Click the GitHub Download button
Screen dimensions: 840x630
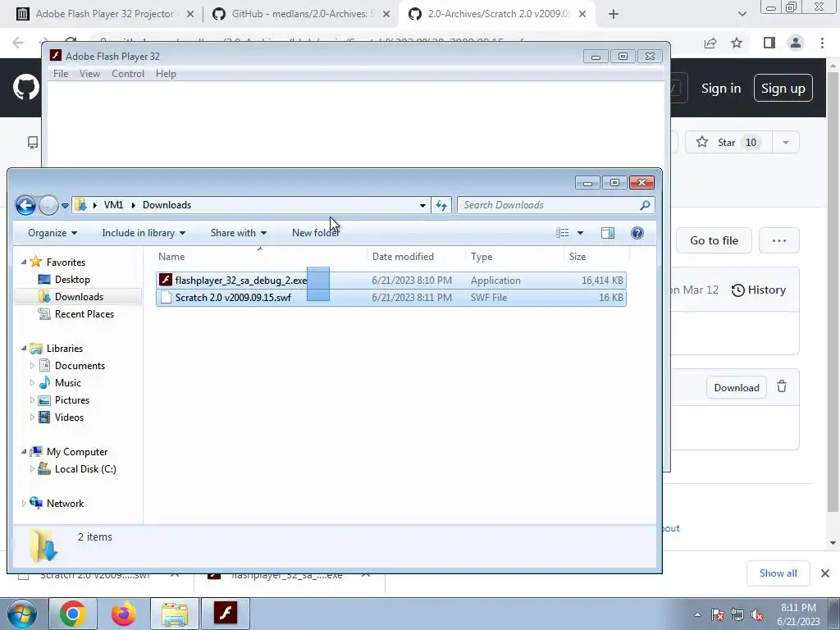[737, 387]
